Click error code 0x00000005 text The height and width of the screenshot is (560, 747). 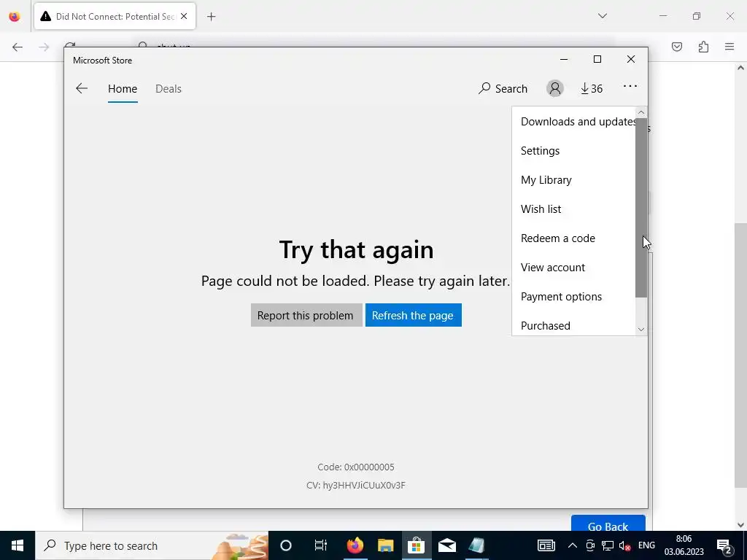(x=356, y=467)
